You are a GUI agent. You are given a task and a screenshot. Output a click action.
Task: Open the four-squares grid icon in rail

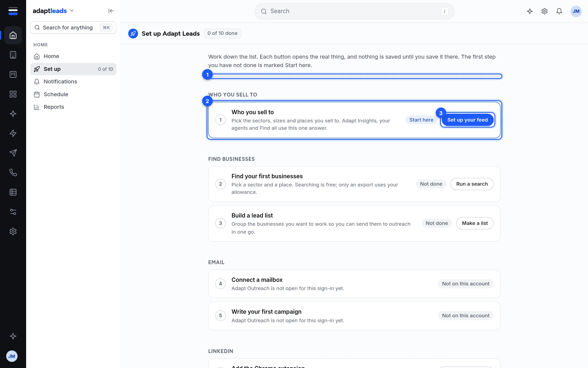coord(13,94)
